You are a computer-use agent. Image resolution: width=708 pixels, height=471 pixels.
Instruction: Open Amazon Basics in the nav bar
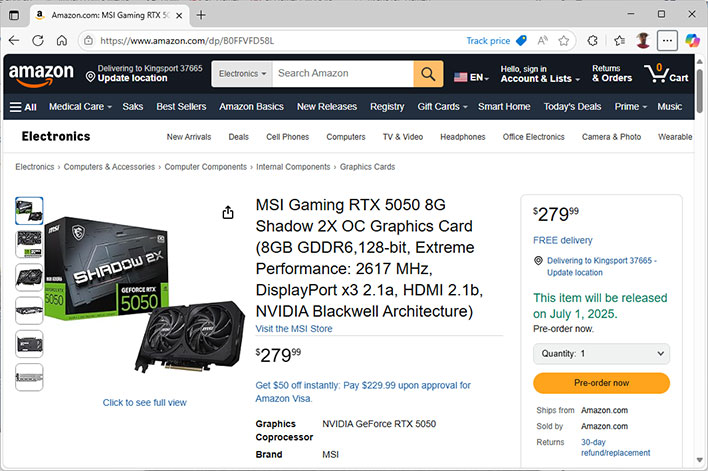tap(251, 107)
